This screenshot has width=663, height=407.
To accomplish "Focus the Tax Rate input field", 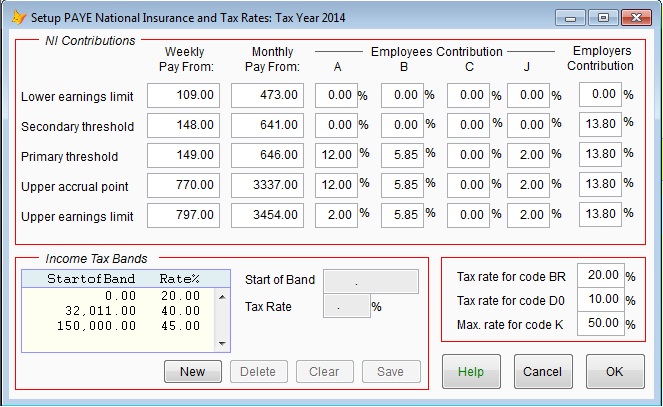I will [347, 306].
